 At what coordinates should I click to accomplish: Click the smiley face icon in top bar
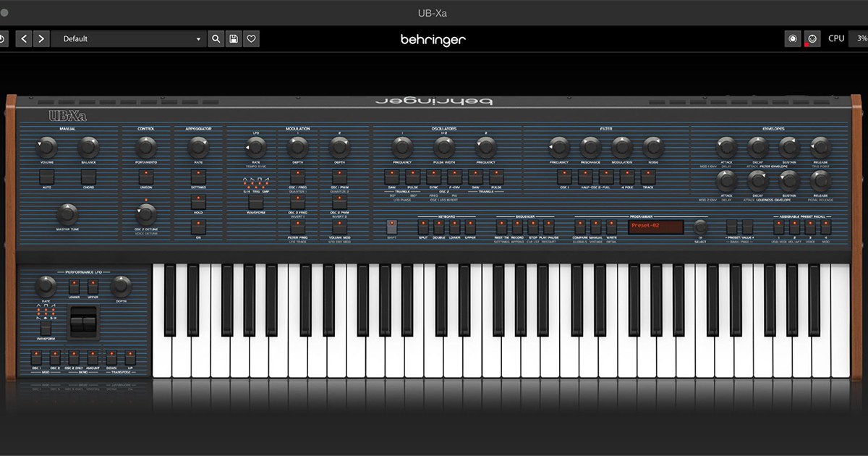812,39
